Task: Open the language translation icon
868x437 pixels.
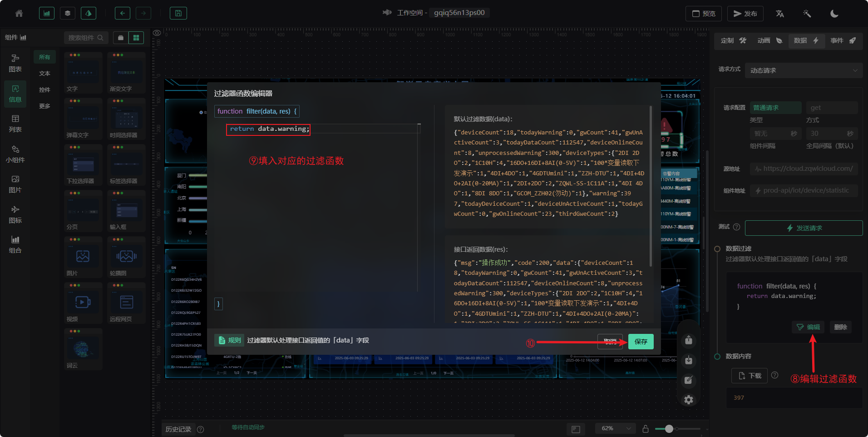Action: [780, 14]
